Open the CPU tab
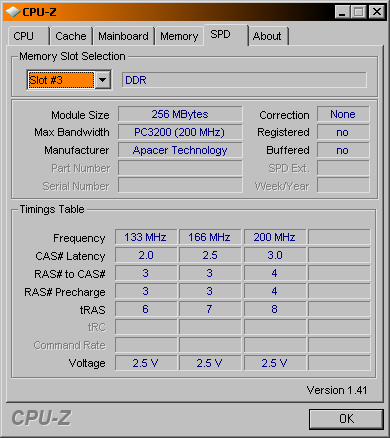 coord(28,36)
